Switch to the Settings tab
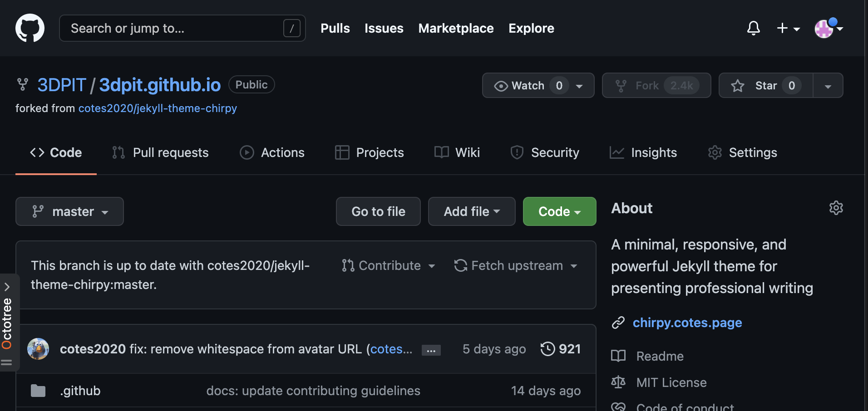Image resolution: width=868 pixels, height=411 pixels. point(743,152)
